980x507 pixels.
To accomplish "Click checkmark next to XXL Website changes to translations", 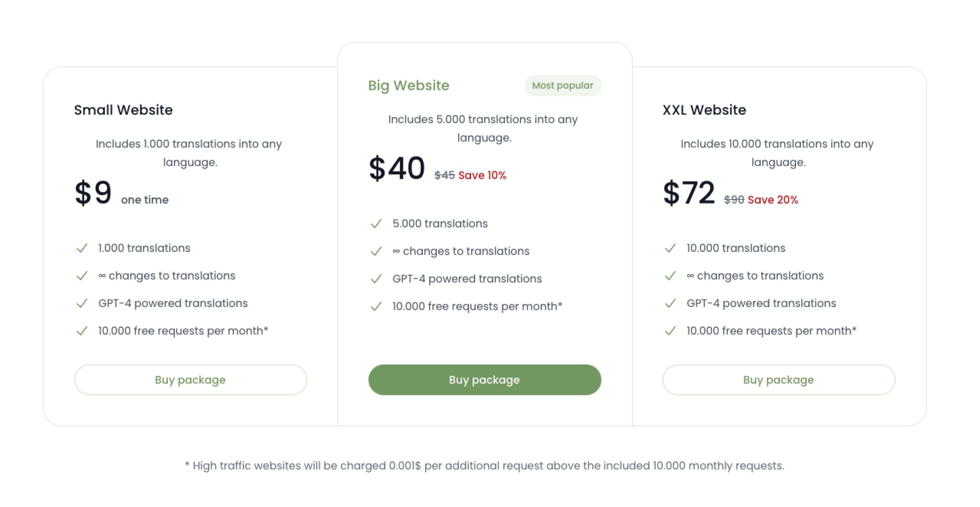I will [x=670, y=276].
